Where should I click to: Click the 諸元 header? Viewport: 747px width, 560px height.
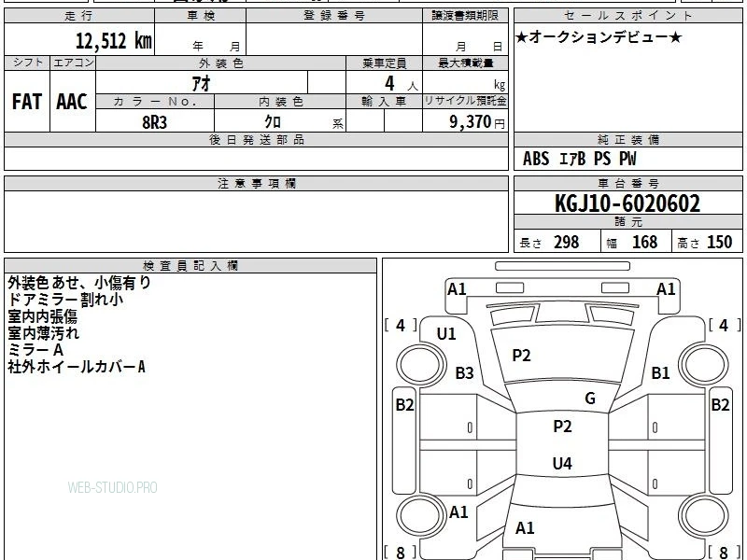tap(627, 222)
